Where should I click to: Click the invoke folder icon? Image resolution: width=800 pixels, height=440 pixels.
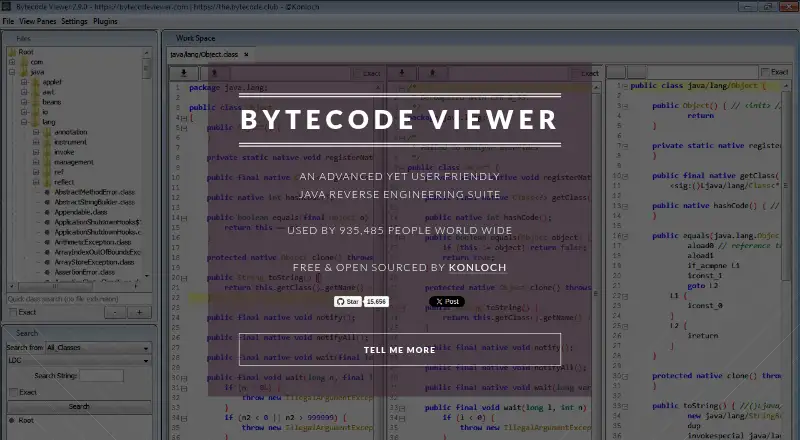48,152
